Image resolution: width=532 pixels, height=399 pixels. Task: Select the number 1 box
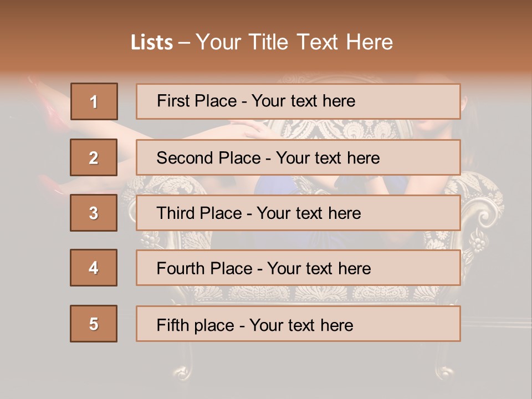point(94,101)
